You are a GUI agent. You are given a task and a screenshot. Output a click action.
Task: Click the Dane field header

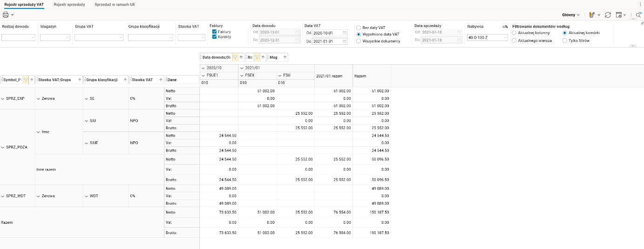[x=182, y=80]
